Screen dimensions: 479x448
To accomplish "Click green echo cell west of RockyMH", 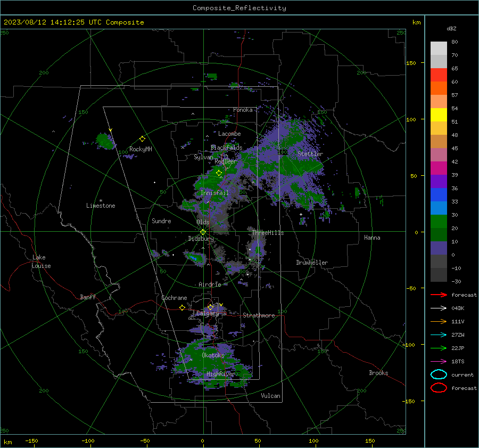I will (x=105, y=141).
